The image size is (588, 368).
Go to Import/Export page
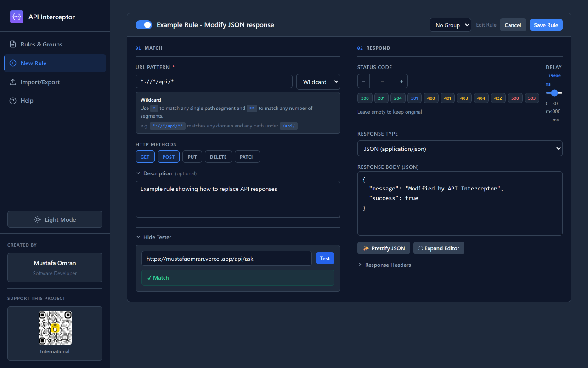coord(55,82)
